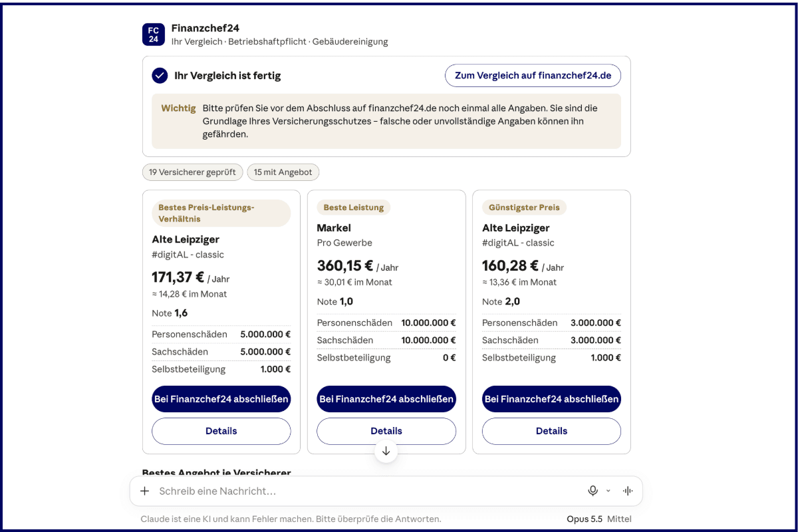798x532 pixels.
Task: Click the Finanzchef24 title text
Action: pyautogui.click(x=205, y=28)
